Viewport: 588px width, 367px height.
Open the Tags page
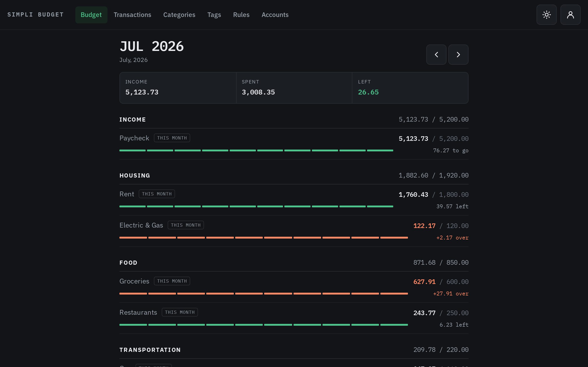(214, 15)
